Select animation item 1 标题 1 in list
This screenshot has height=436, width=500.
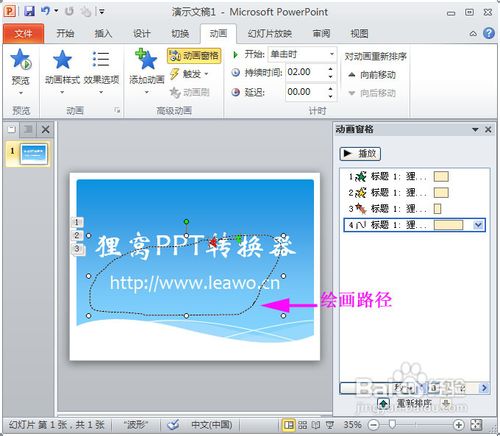[413, 176]
